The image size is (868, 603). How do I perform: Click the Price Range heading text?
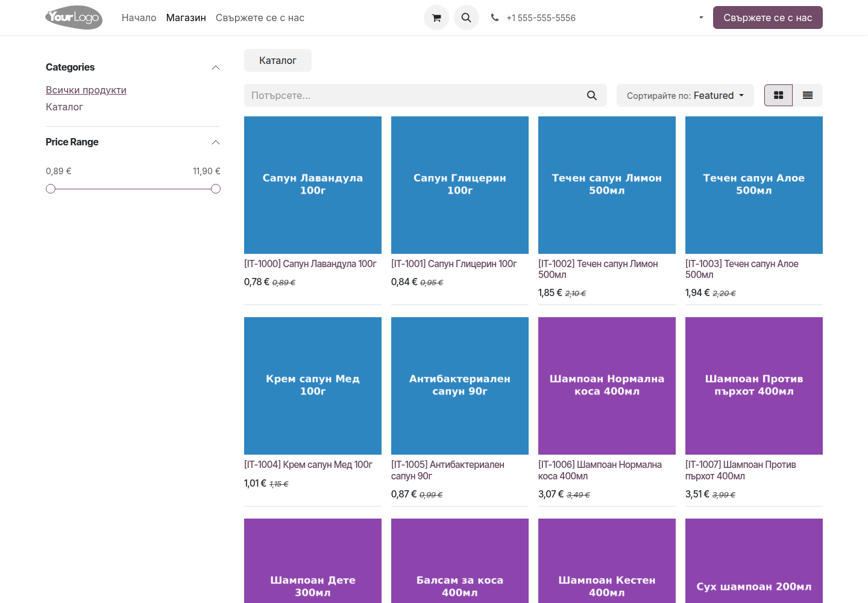tap(72, 142)
